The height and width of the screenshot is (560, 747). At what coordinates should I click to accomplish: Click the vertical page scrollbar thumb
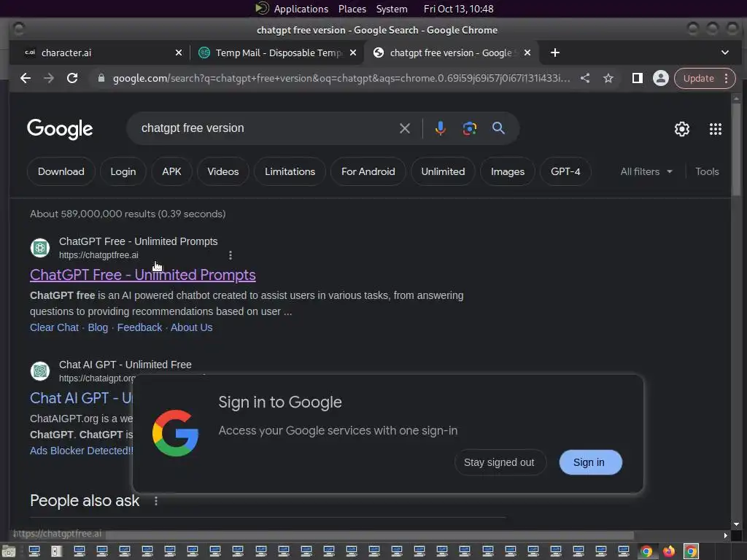(736, 149)
